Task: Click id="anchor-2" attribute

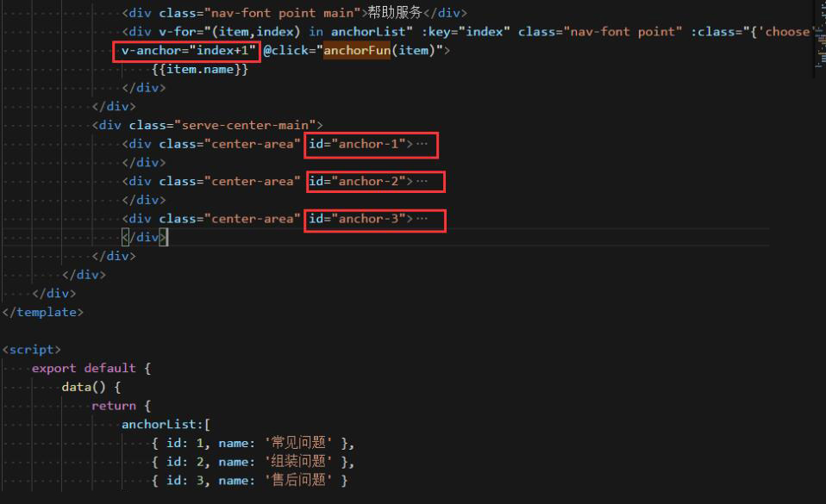Action: [x=357, y=181]
